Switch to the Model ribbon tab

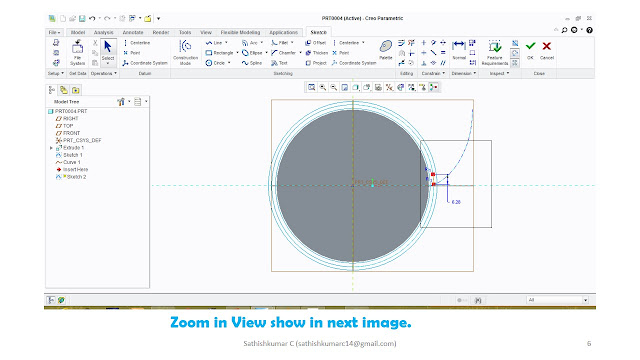[78, 32]
